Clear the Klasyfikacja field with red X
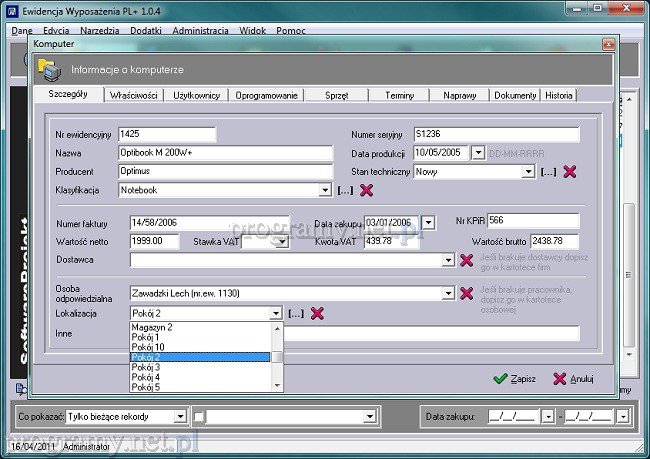The image size is (650, 459). click(x=366, y=189)
